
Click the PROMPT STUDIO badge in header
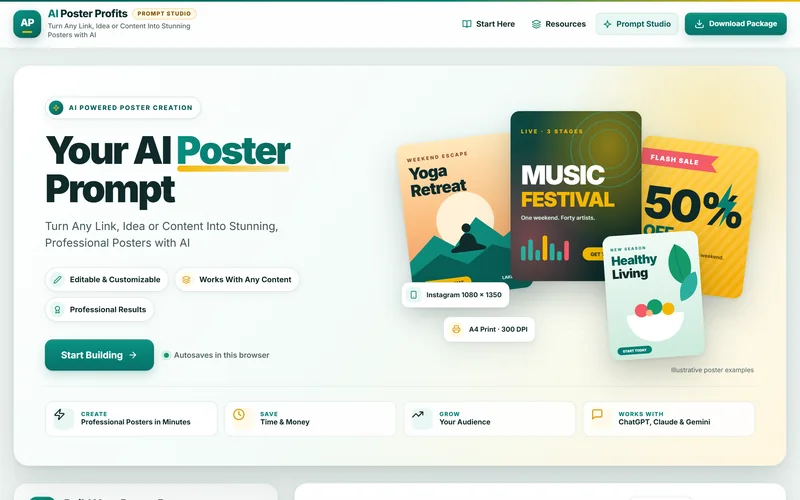pyautogui.click(x=164, y=14)
